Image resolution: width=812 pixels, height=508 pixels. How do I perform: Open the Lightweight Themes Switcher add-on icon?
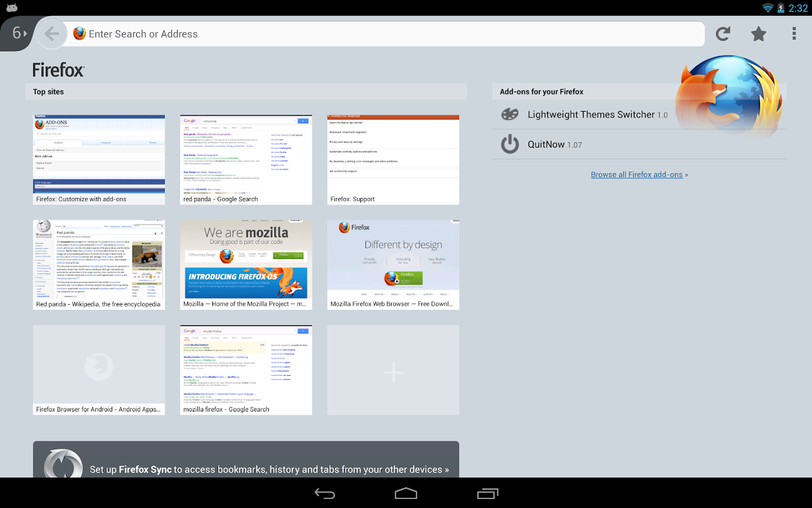click(509, 114)
